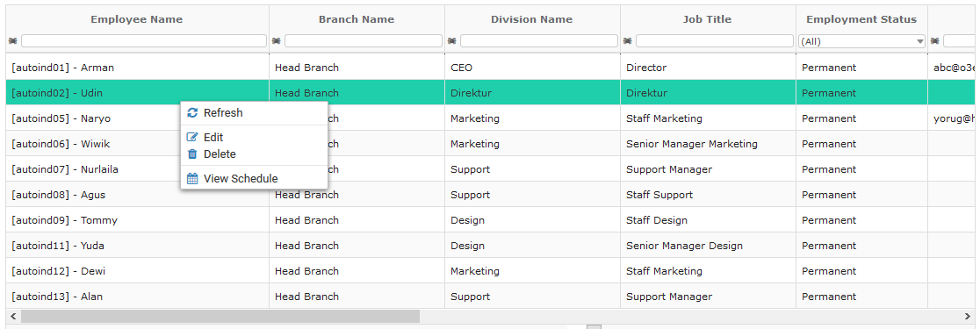Click the horizontal scrollbar thumb
The image size is (980, 329).
tap(220, 317)
